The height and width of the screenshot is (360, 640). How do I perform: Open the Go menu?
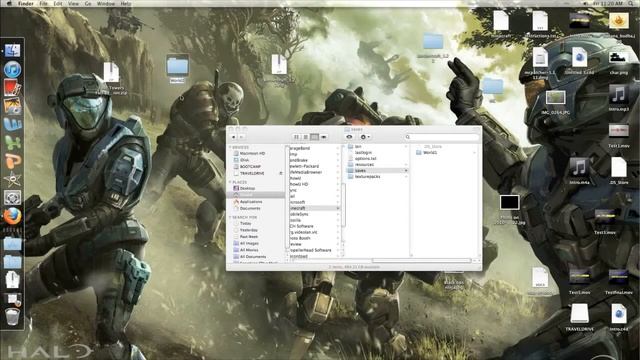pyautogui.click(x=88, y=3)
